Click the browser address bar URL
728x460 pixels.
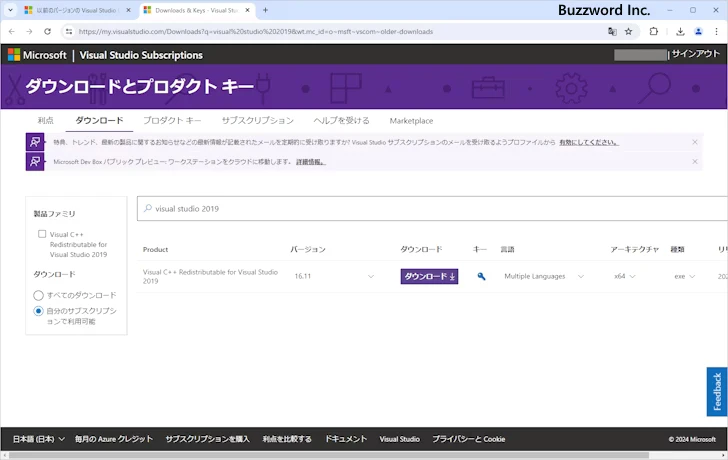pos(255,32)
